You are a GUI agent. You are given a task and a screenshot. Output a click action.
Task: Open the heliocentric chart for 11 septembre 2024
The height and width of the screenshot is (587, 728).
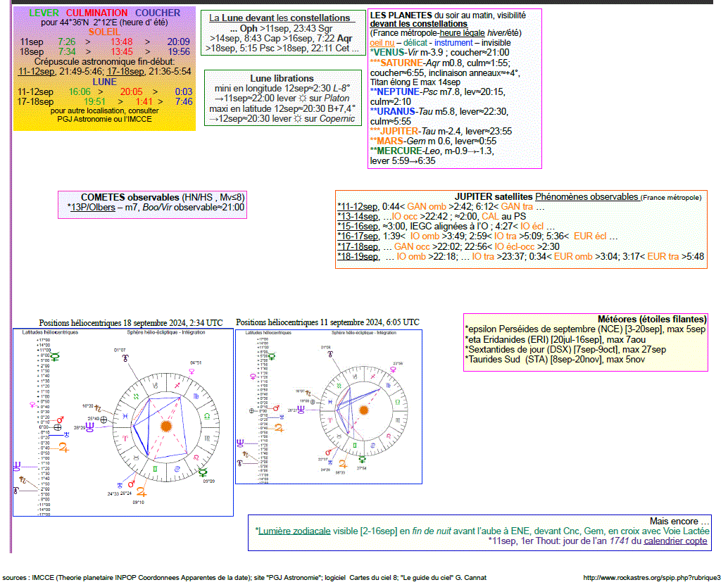point(329,407)
